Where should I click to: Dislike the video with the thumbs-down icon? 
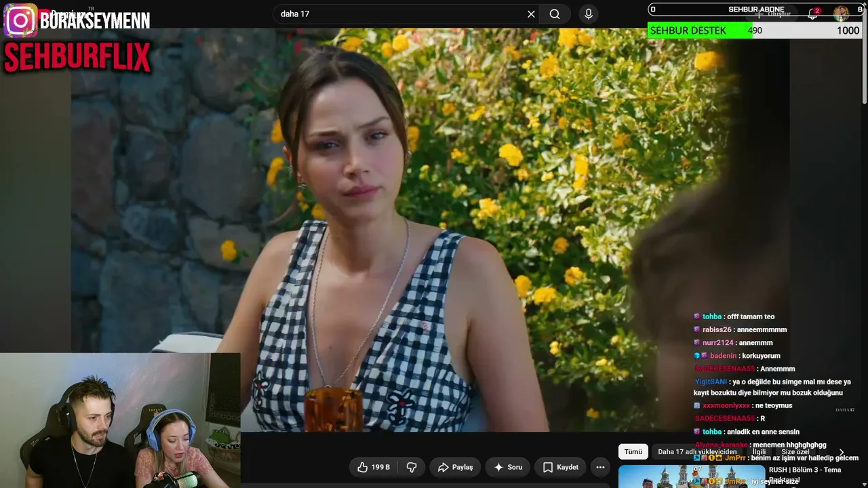click(411, 467)
